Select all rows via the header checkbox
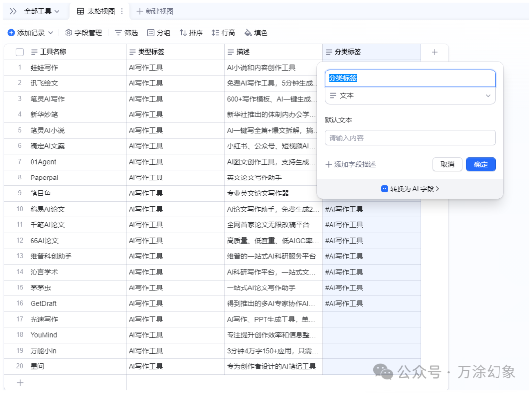This screenshot has width=532, height=393. [19, 52]
